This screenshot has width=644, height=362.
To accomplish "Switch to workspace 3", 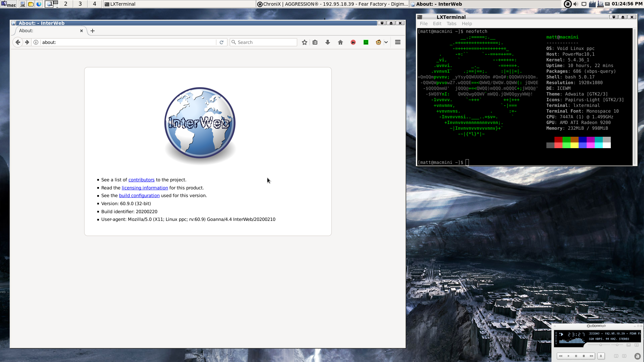I will pyautogui.click(x=80, y=4).
